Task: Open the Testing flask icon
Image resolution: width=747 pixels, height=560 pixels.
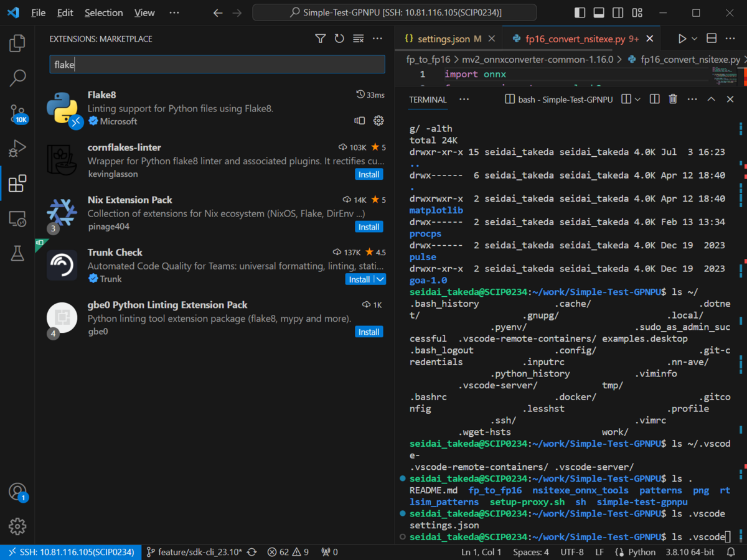Action: (17, 253)
